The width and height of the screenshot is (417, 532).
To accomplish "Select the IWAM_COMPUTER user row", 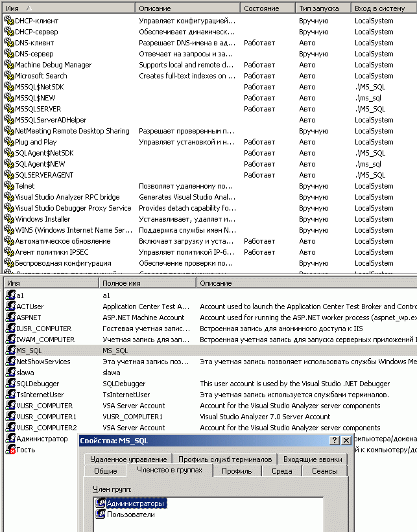I will coord(211,340).
